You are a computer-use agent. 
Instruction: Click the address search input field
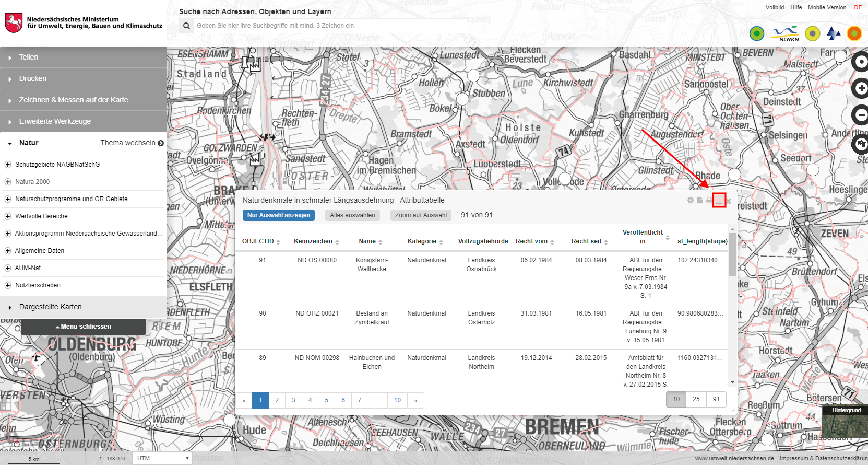pyautogui.click(x=330, y=26)
